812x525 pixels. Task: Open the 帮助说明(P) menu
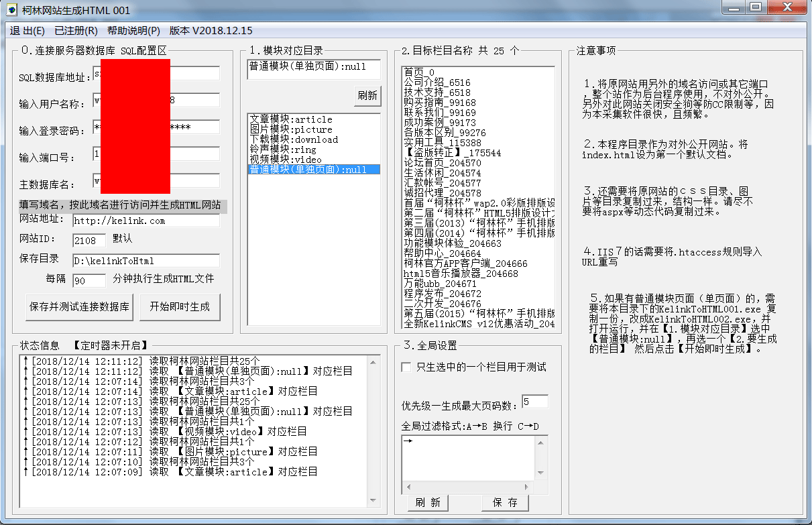[x=133, y=31]
